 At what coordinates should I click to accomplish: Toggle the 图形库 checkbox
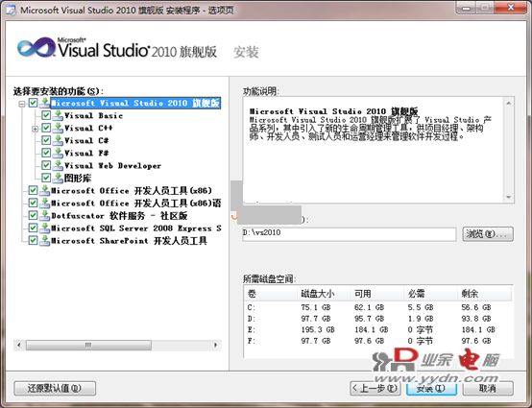click(x=46, y=178)
